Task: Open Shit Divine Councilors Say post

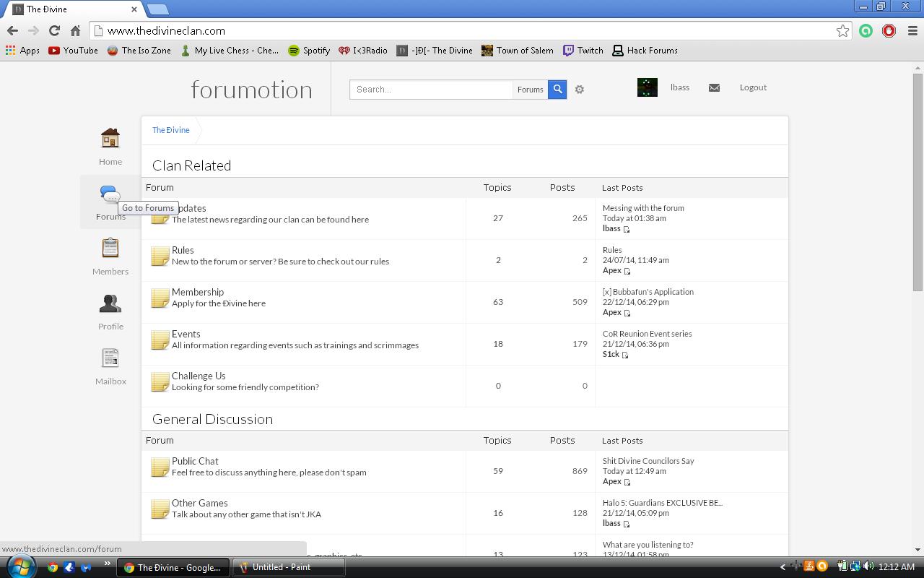Action: (x=648, y=461)
